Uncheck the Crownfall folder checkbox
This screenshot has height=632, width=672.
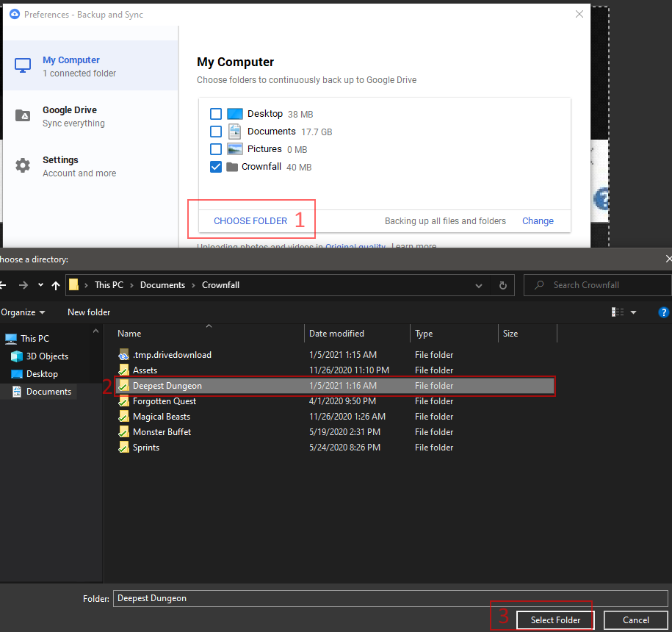[x=216, y=167]
